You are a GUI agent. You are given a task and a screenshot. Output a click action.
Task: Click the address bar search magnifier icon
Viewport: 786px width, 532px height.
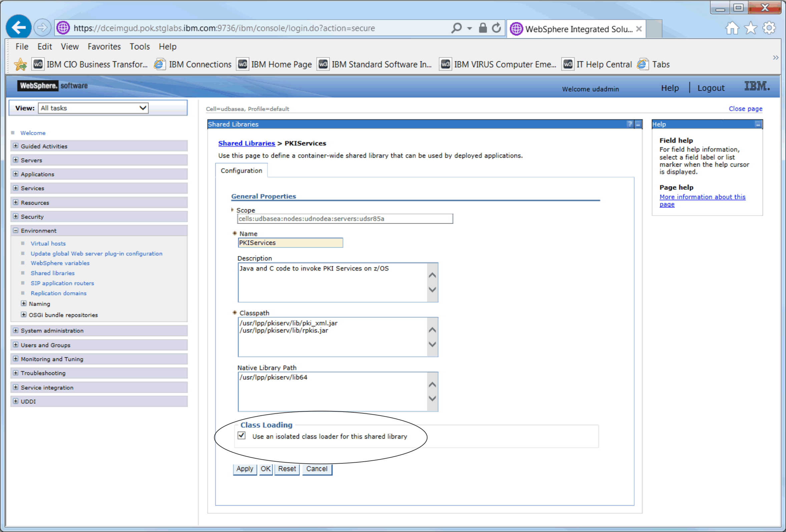(456, 28)
